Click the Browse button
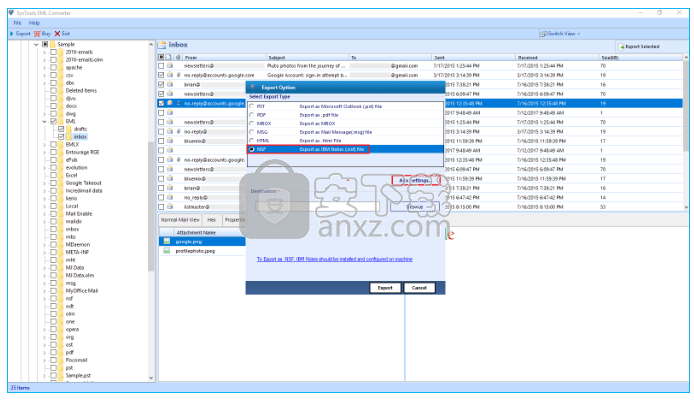 [415, 207]
